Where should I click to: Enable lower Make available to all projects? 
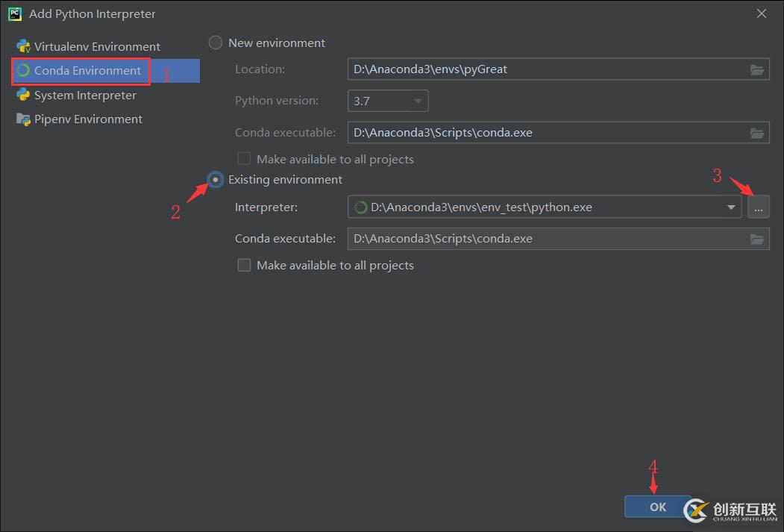244,265
